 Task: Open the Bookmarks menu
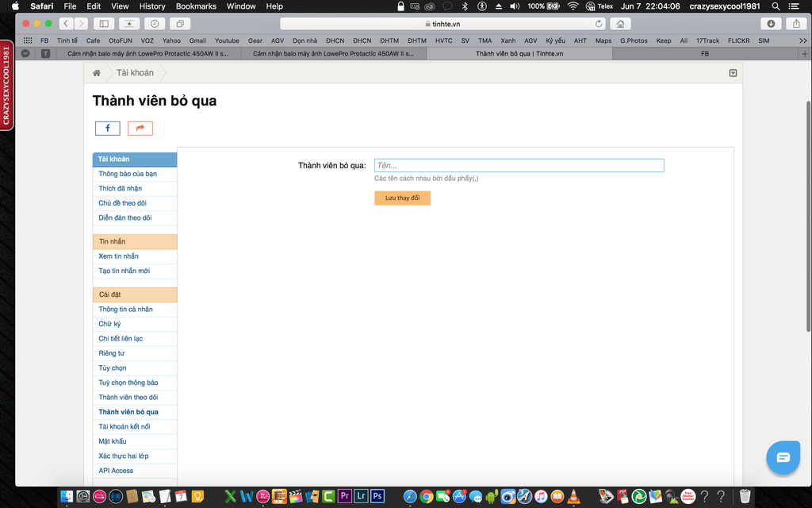[196, 6]
